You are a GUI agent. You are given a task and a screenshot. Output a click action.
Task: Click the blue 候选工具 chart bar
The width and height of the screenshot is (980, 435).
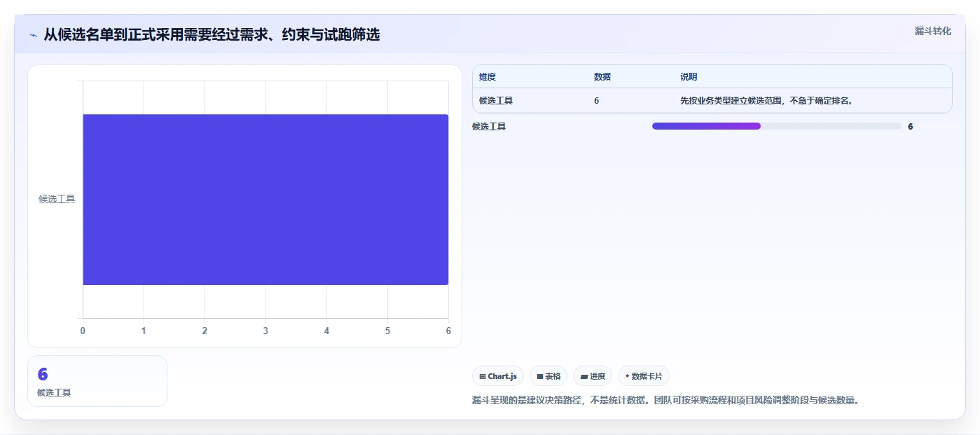coord(265,200)
